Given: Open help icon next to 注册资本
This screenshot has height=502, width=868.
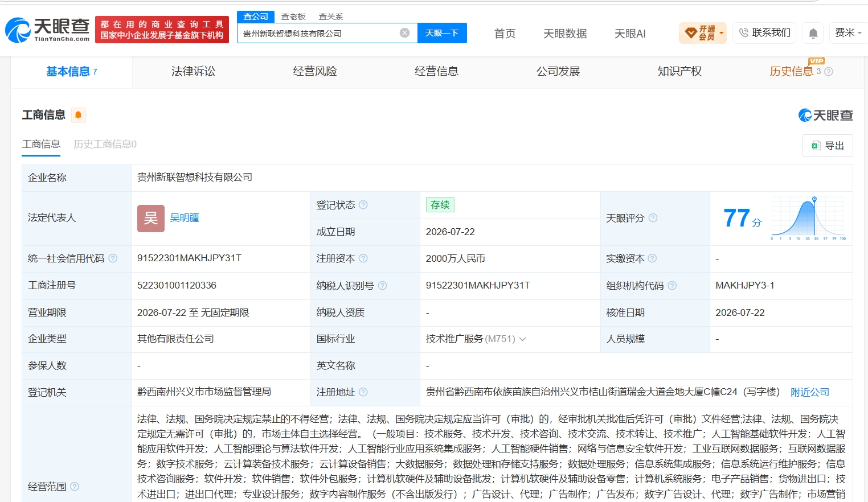Looking at the screenshot, I should tap(363, 258).
